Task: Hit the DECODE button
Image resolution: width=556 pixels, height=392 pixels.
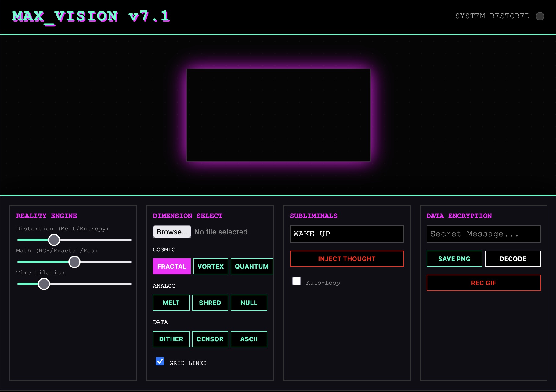Action: (x=513, y=259)
